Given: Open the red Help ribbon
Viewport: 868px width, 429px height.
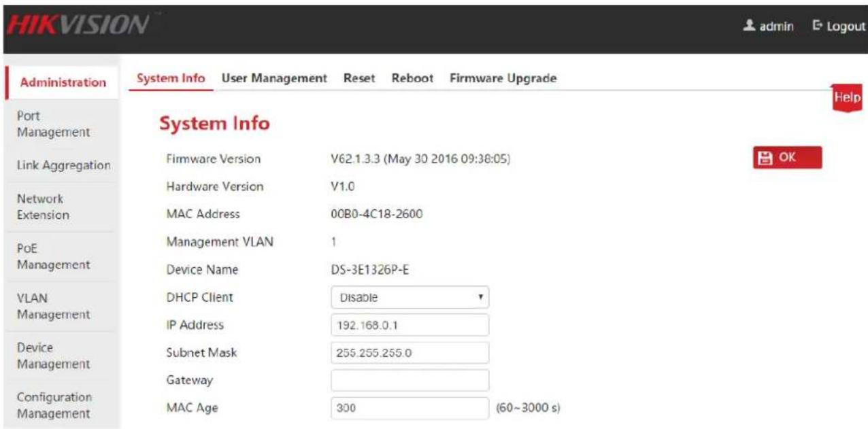Looking at the screenshot, I should [848, 99].
